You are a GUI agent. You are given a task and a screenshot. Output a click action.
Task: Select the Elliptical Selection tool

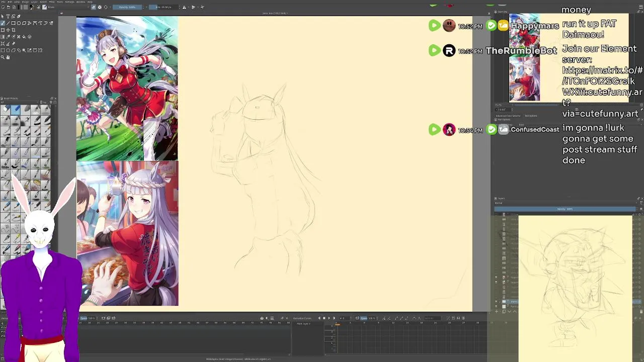[x=8, y=50]
